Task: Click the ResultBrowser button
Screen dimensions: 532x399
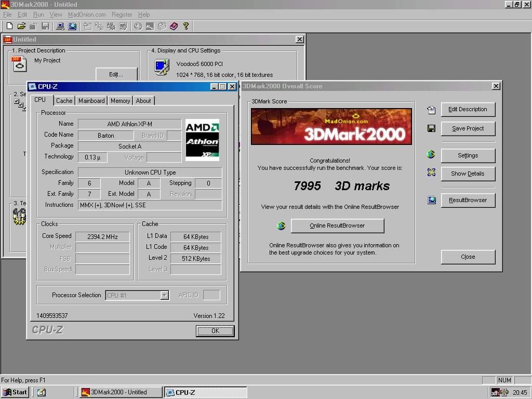Action: point(468,200)
